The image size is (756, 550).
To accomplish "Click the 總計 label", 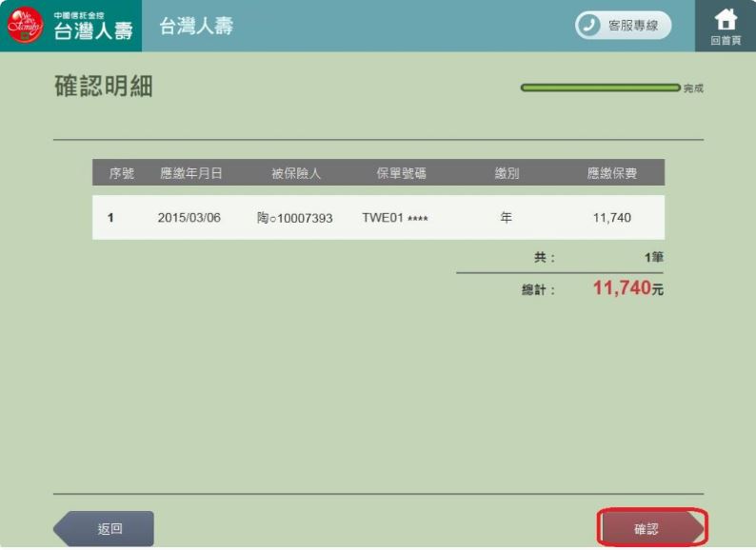I will point(538,289).
